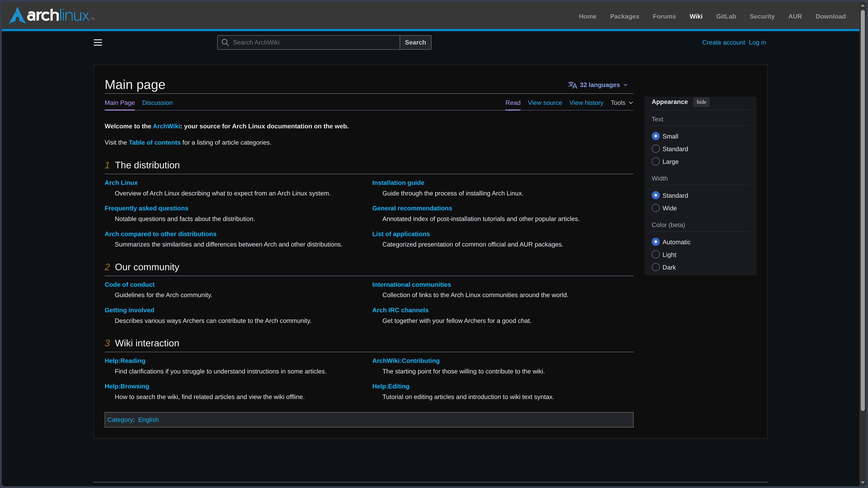Open List of applications link

tap(401, 234)
